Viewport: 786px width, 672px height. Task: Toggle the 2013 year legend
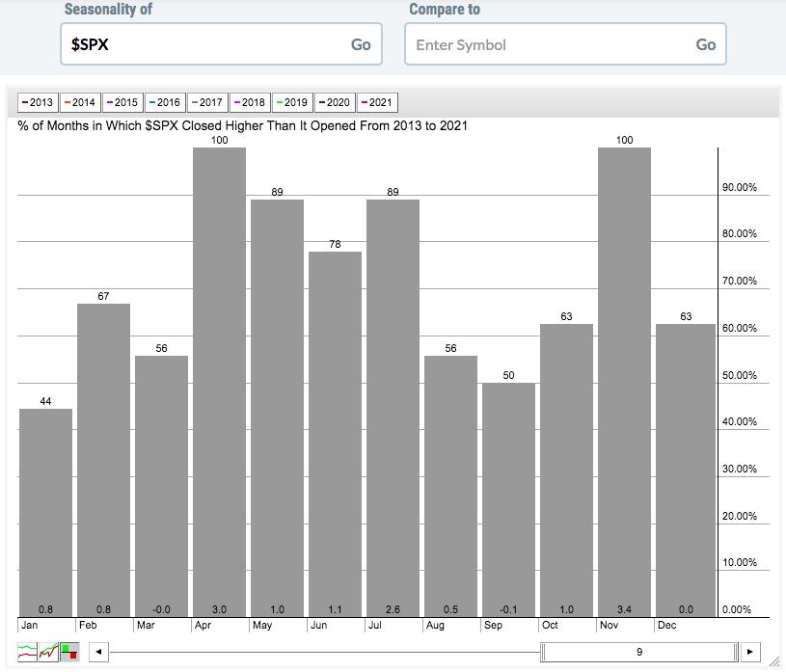37,102
